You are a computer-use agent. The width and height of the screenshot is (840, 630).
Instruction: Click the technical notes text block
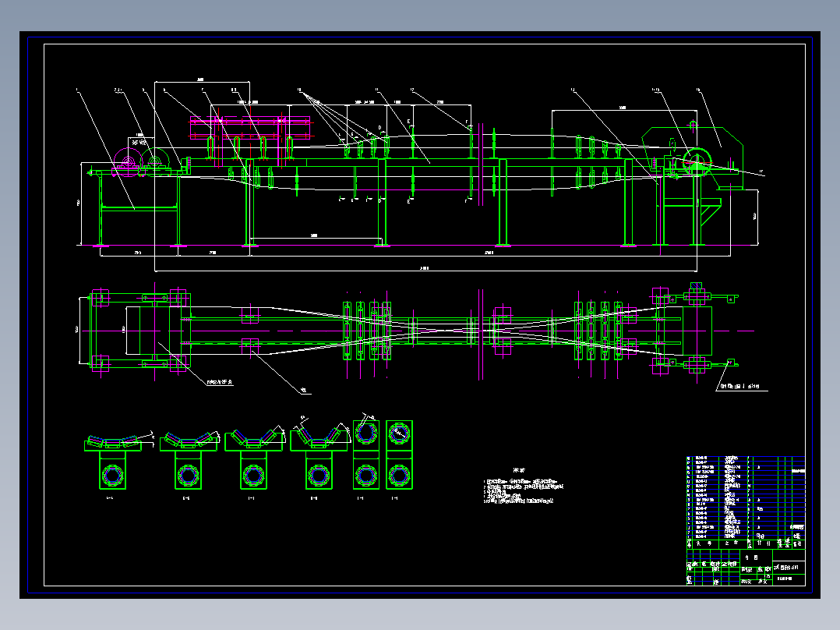tap(523, 487)
